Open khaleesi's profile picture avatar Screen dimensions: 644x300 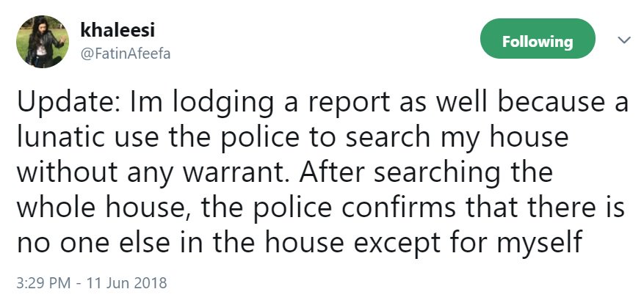(x=43, y=42)
